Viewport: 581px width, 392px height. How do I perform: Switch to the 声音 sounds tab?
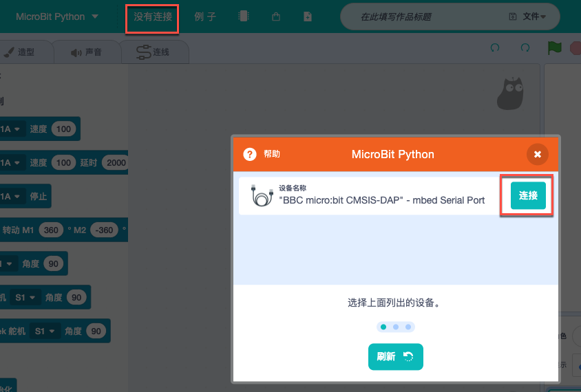point(86,52)
